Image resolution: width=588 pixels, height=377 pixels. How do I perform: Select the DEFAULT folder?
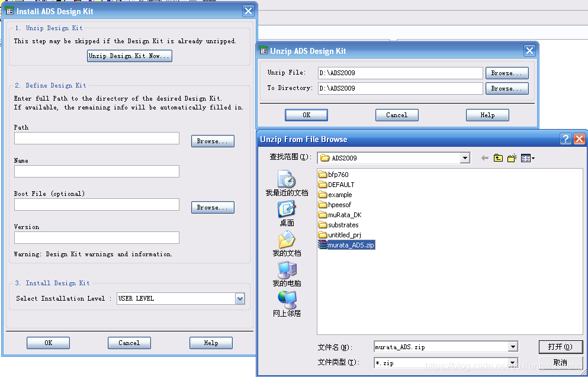336,185
